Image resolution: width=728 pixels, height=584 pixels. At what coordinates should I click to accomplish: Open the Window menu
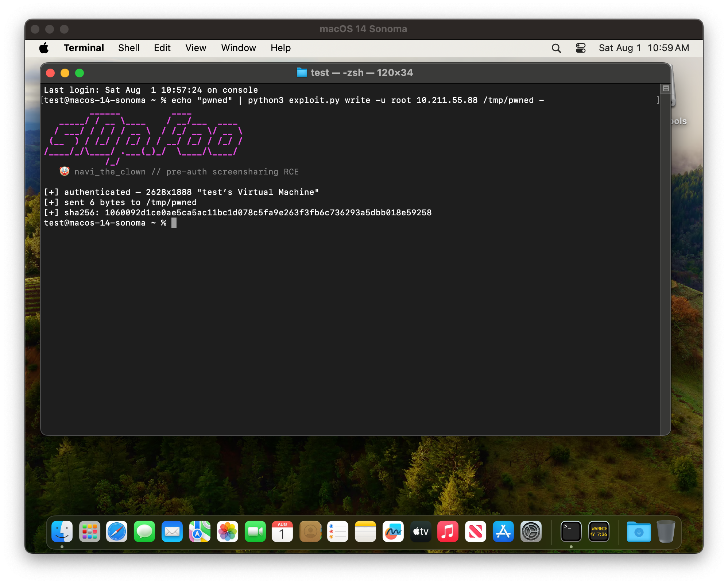[239, 48]
